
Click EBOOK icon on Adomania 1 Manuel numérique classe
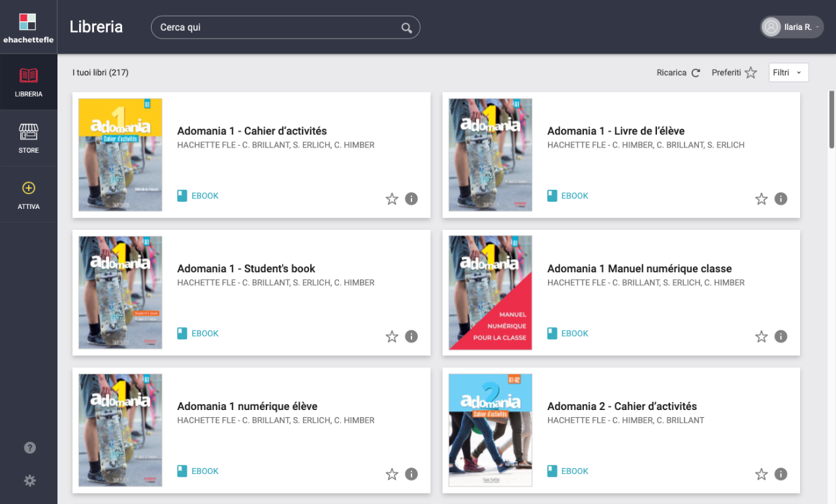[553, 334]
